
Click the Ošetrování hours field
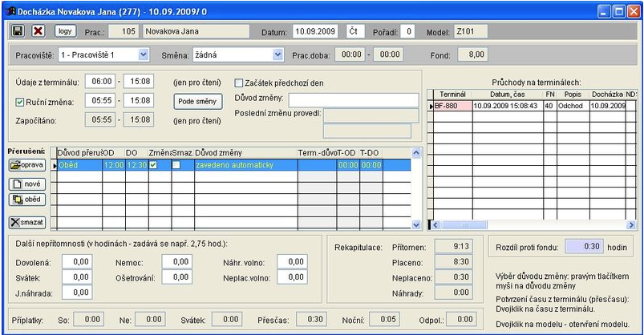177,277
